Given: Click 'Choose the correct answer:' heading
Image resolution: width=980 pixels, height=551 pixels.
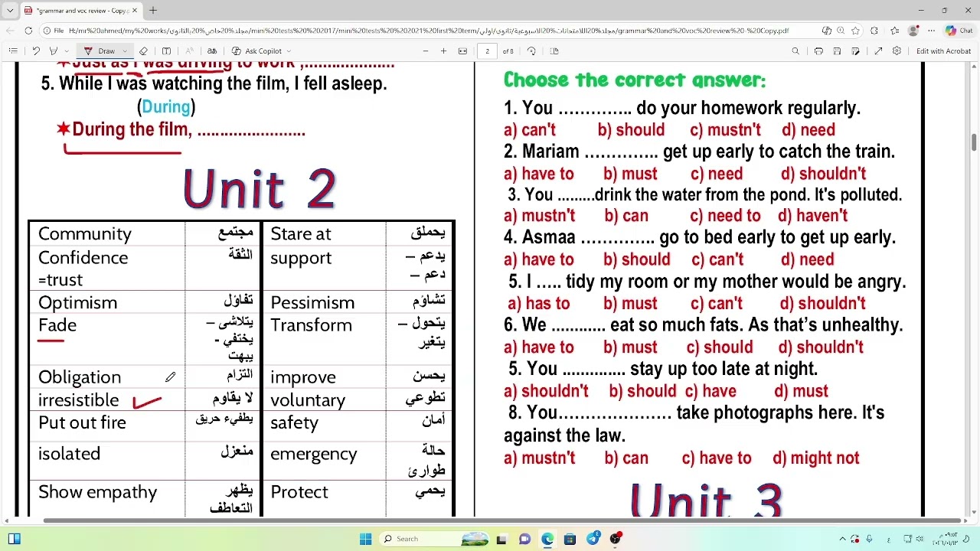Looking at the screenshot, I should click(635, 80).
